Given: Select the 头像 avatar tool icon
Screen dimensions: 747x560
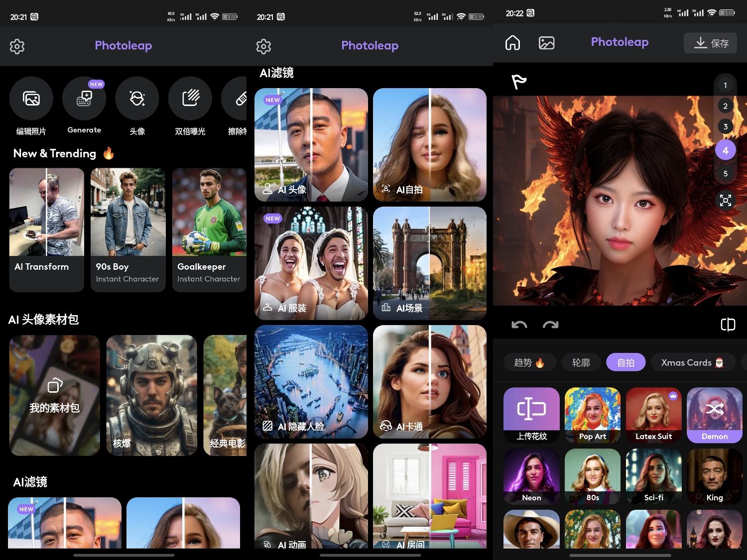Looking at the screenshot, I should [137, 99].
